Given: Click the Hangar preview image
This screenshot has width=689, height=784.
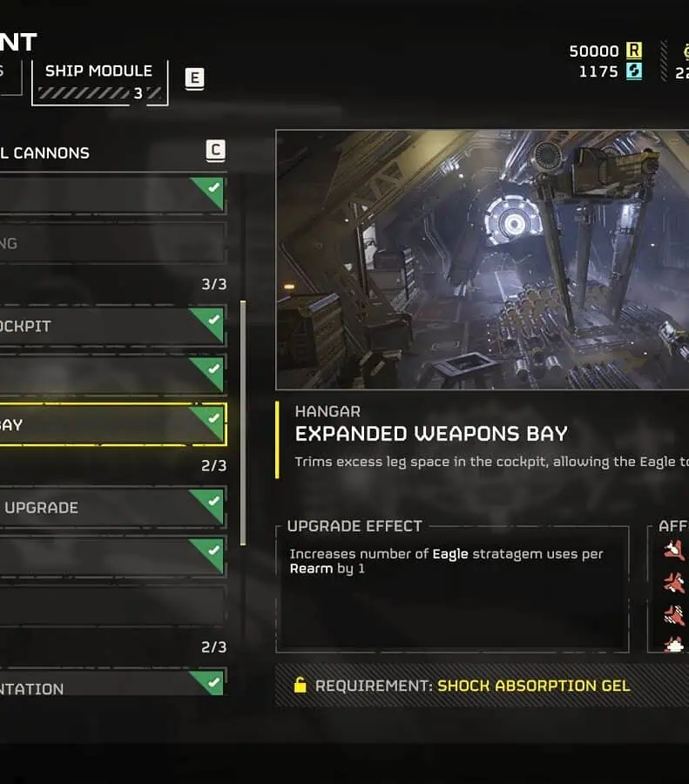Looking at the screenshot, I should [x=482, y=260].
